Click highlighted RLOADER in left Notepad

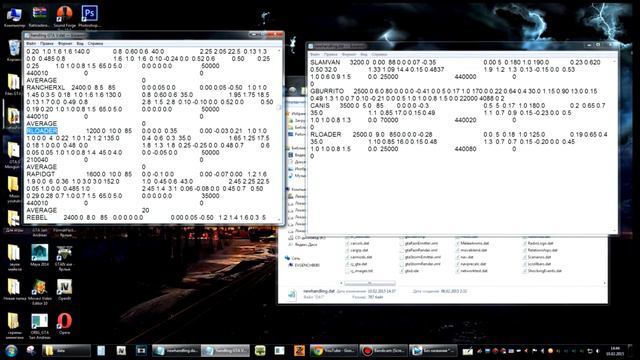pyautogui.click(x=42, y=131)
